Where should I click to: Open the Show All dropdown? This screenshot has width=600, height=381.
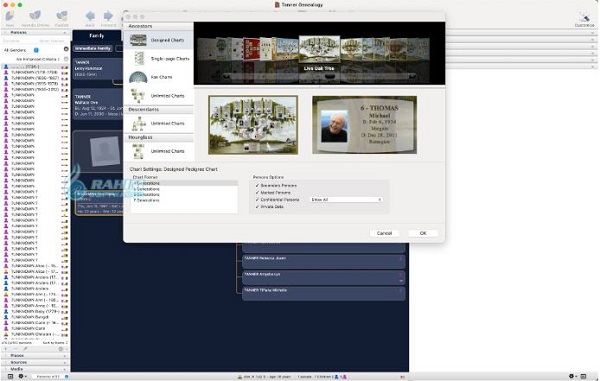click(346, 200)
